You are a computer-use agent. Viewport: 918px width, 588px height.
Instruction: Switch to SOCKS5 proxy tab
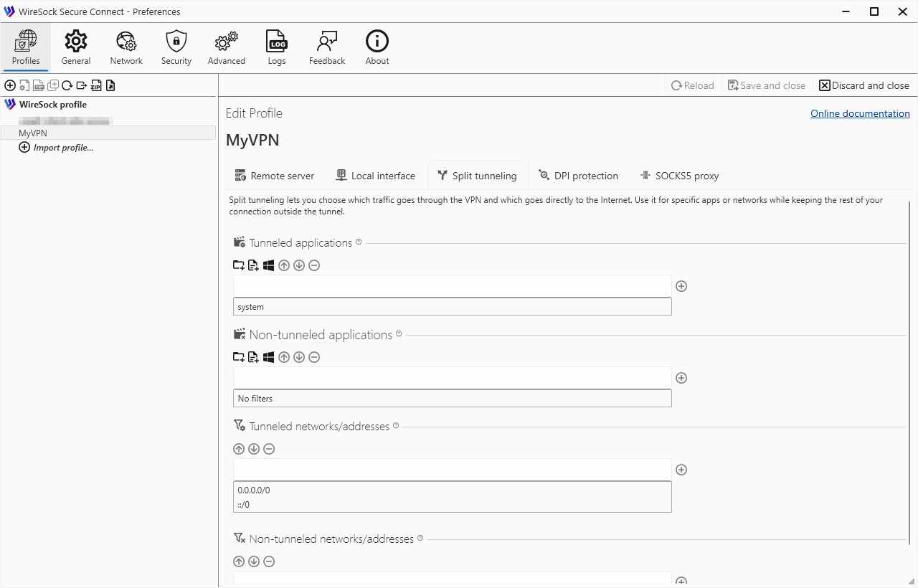click(x=679, y=176)
